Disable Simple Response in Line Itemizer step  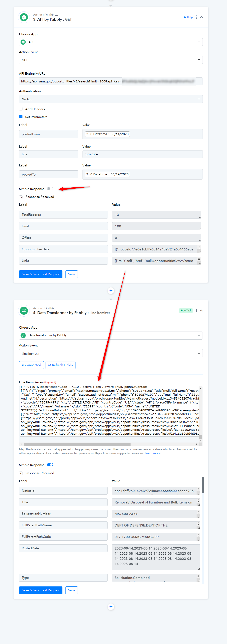tap(50, 465)
